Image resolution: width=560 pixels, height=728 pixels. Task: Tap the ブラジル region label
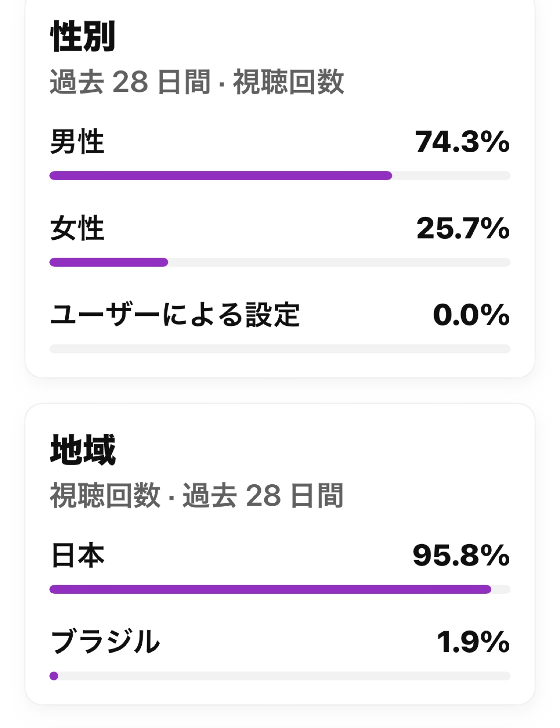105,642
